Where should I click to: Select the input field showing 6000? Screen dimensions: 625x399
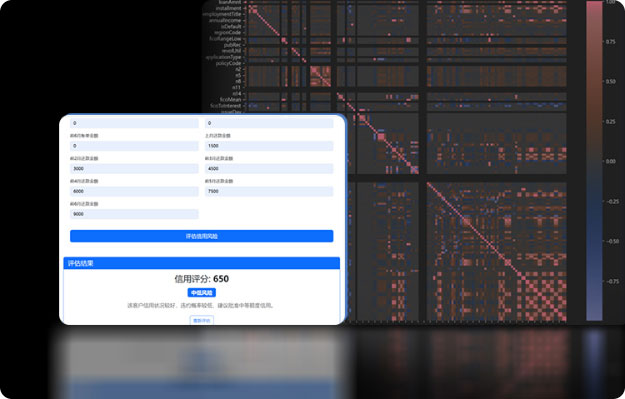134,191
